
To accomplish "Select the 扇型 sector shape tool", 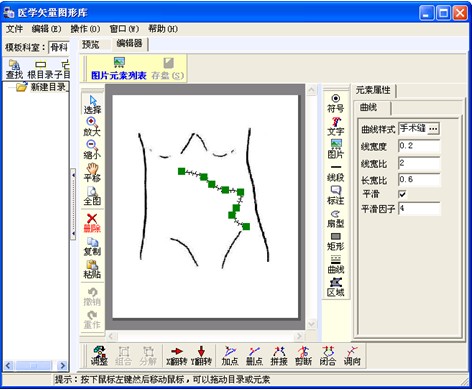I will pos(336,219).
